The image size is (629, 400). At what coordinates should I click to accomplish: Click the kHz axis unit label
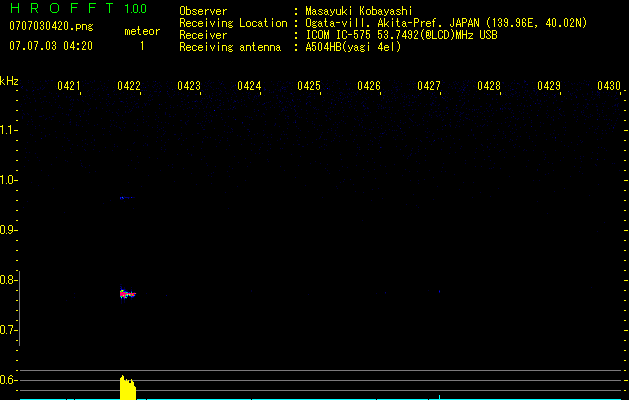pyautogui.click(x=9, y=81)
